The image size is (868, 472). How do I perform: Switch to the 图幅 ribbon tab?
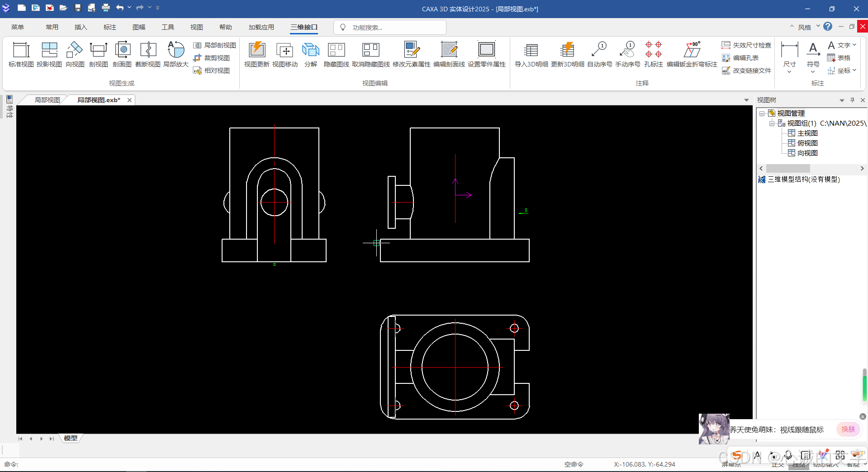coord(139,27)
